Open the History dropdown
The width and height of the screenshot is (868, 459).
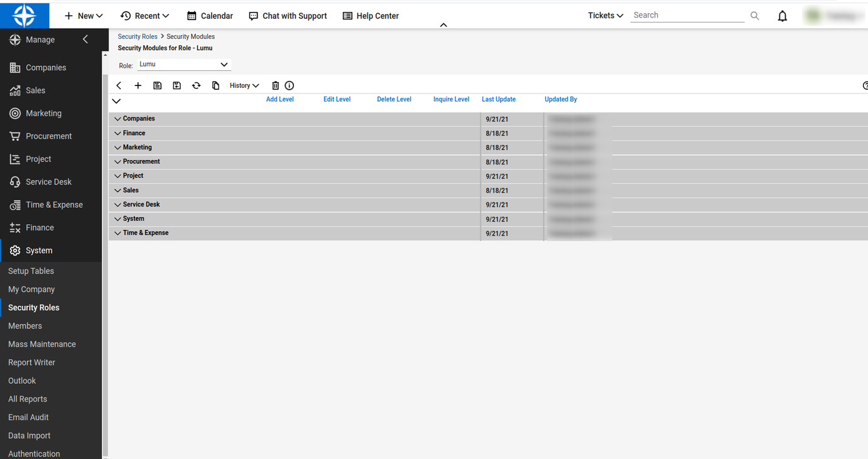point(244,85)
